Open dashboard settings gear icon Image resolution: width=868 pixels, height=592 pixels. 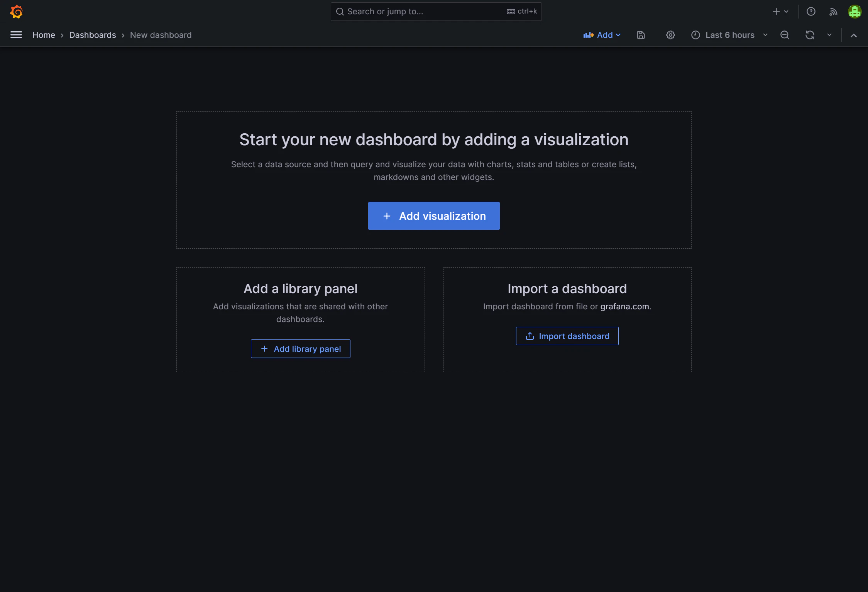[670, 35]
